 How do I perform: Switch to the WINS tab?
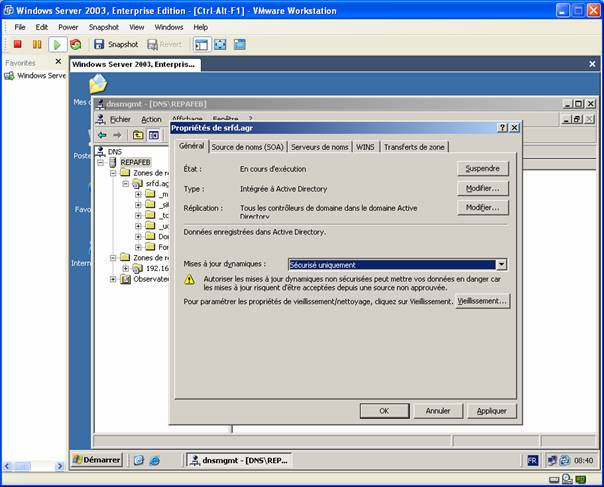tap(365, 147)
